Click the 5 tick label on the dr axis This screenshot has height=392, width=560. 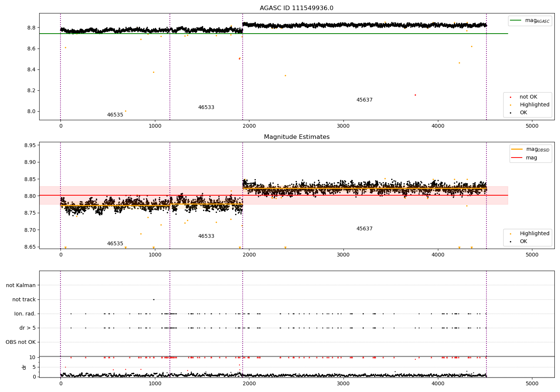34,367
